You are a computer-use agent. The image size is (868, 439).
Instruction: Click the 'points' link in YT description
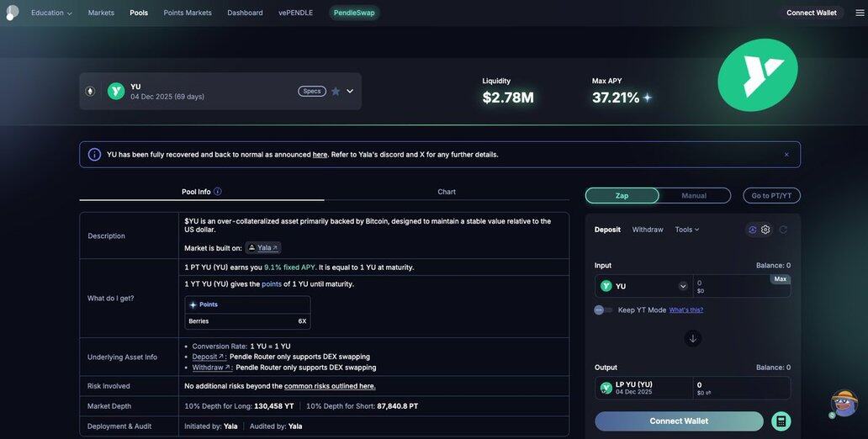click(271, 284)
